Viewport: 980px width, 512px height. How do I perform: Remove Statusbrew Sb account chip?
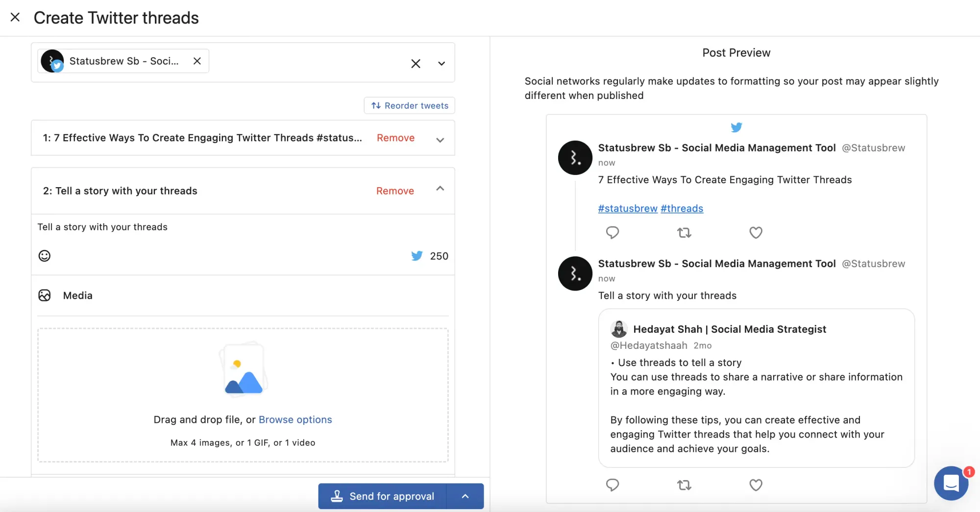[x=197, y=61]
